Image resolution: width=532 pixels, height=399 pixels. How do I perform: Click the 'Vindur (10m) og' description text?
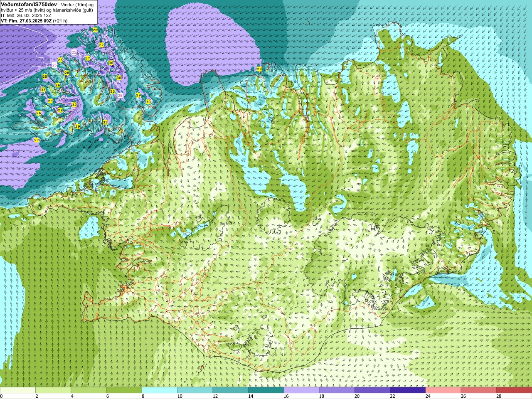[x=77, y=5]
